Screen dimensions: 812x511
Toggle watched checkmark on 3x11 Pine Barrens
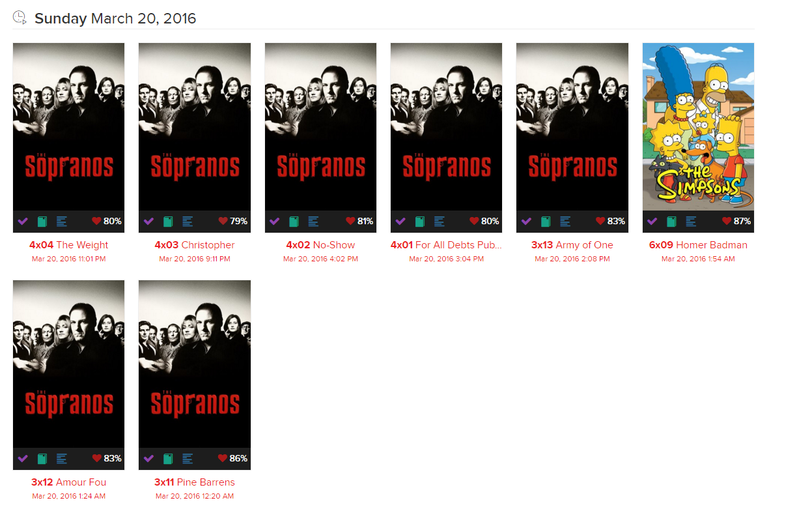pos(148,459)
